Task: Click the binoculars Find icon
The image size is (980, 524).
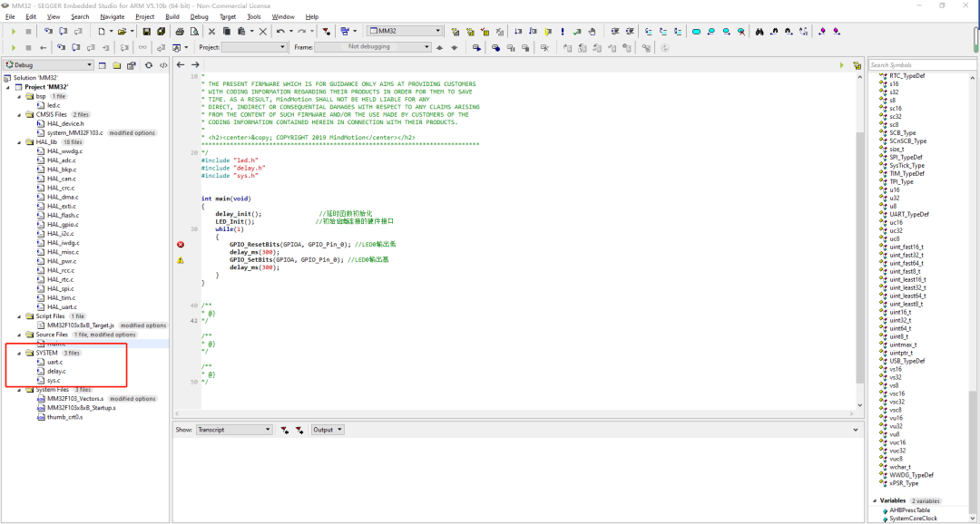Action: pyautogui.click(x=759, y=31)
